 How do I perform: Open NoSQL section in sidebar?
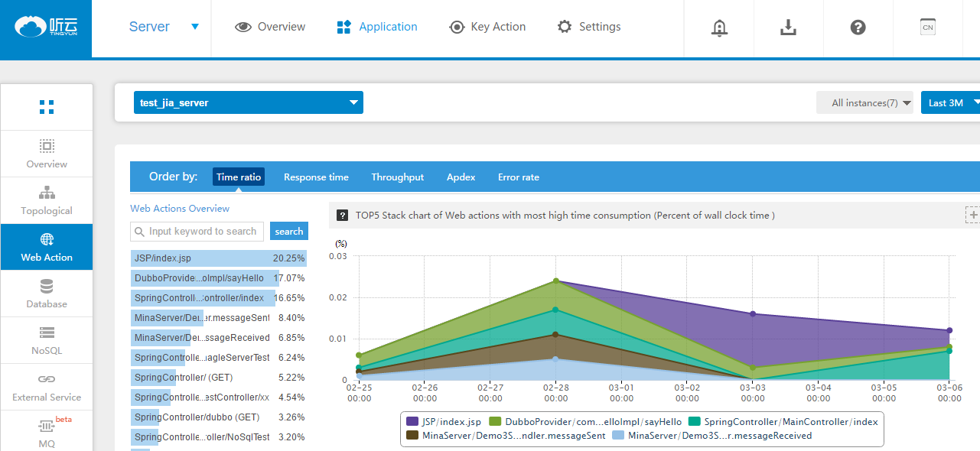47,340
